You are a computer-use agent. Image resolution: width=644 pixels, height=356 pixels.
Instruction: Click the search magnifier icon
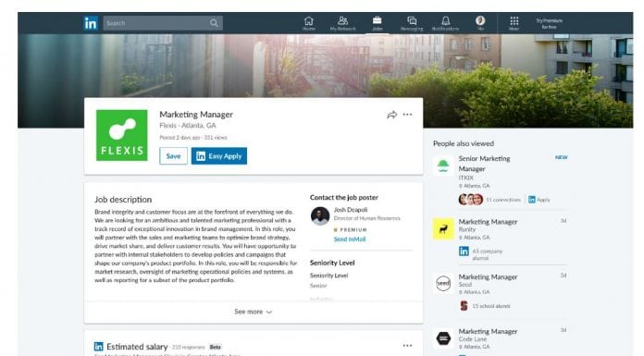[214, 23]
